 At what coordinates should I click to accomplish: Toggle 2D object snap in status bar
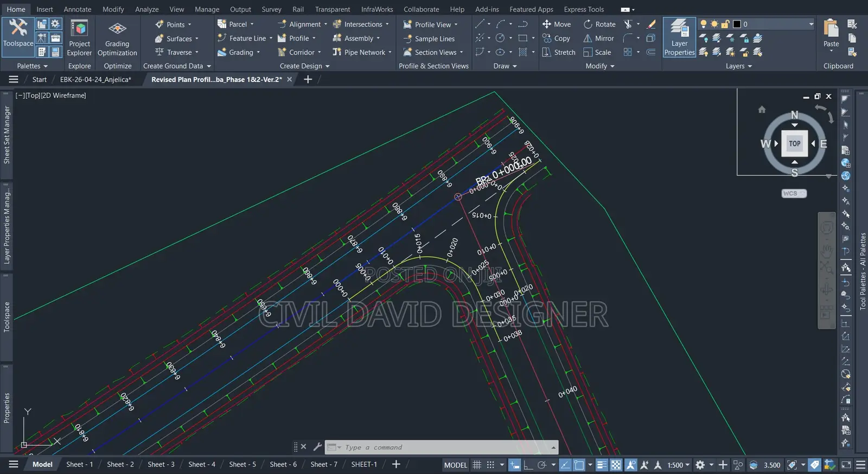point(579,465)
